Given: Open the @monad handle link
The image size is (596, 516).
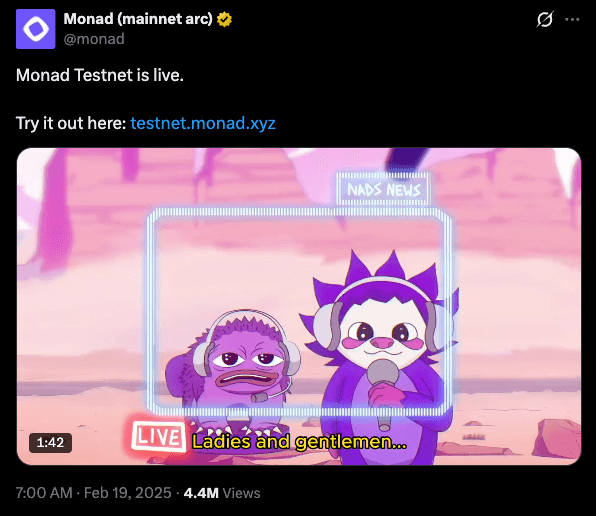Looking at the screenshot, I should (94, 39).
